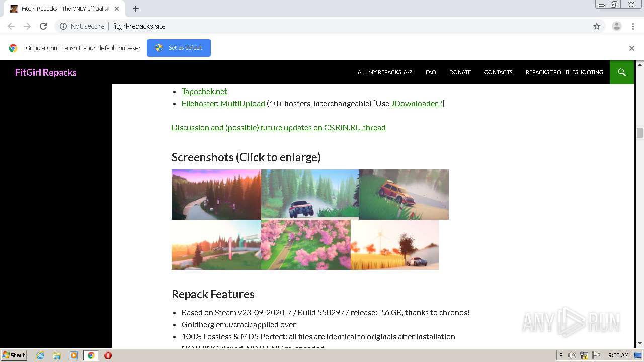
Task: Open Chrome three-dot menu
Action: [x=633, y=26]
